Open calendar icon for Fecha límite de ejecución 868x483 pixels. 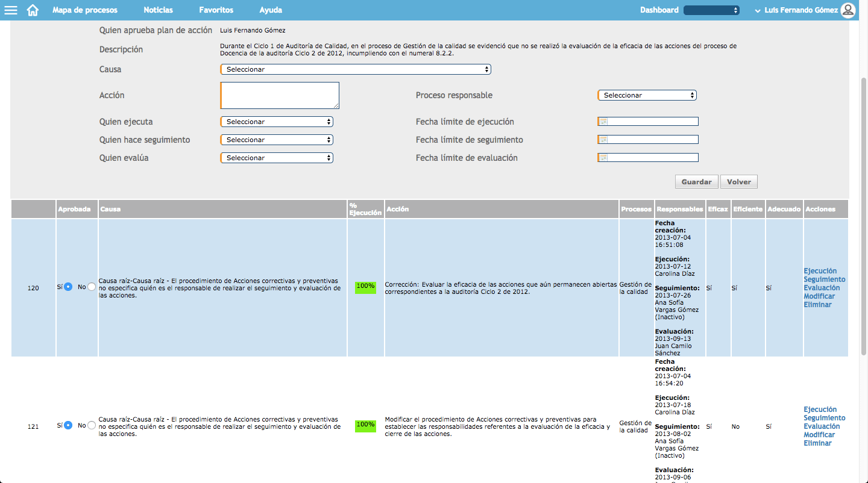(x=603, y=122)
